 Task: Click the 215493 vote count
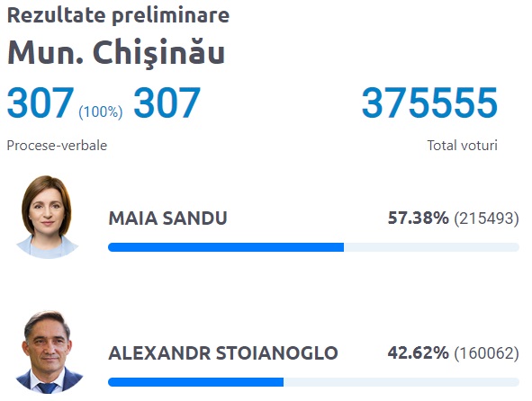(x=486, y=218)
